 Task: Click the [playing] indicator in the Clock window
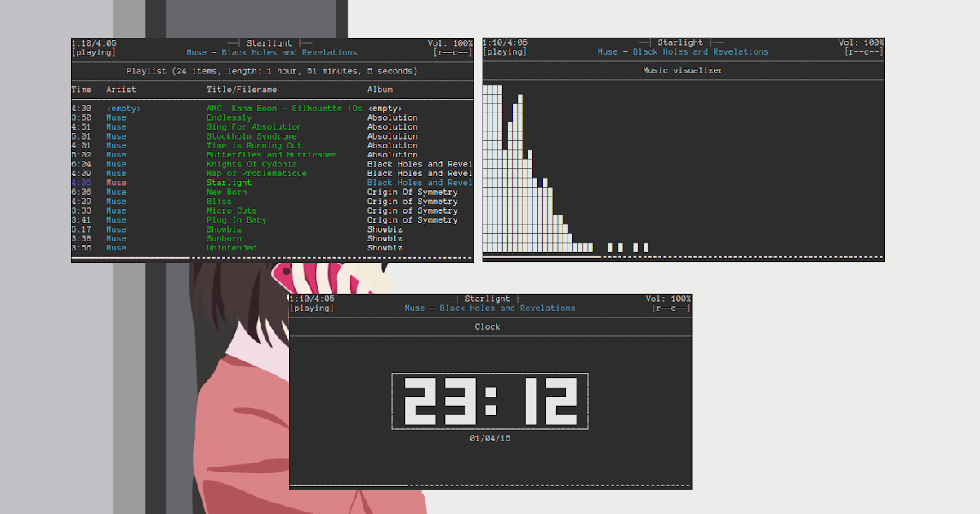coord(313,308)
